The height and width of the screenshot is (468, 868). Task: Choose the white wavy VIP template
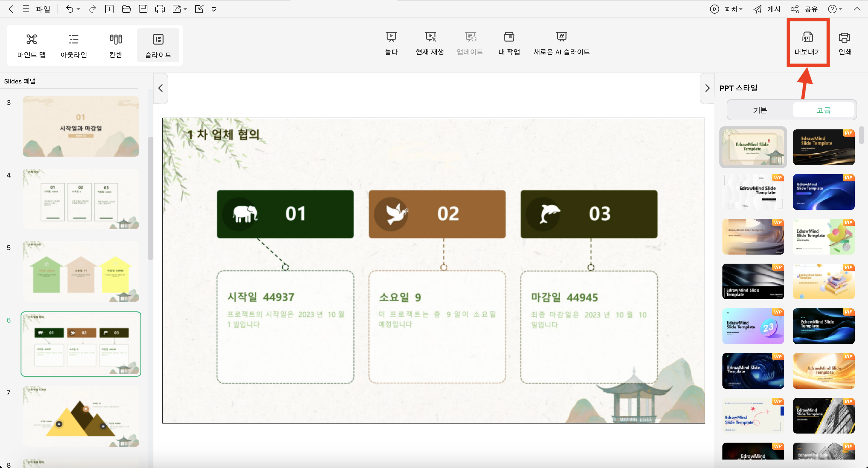[753, 192]
